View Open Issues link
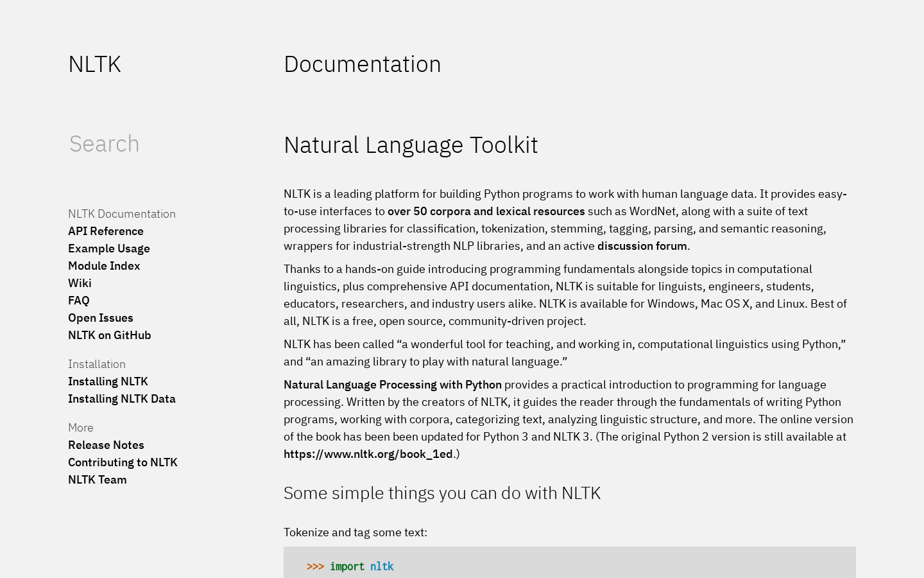 coord(101,318)
